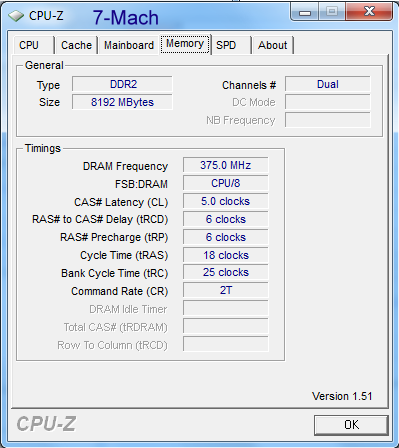Minimize the CPU-Z window
This screenshot has height=448, width=399.
coord(305,12)
